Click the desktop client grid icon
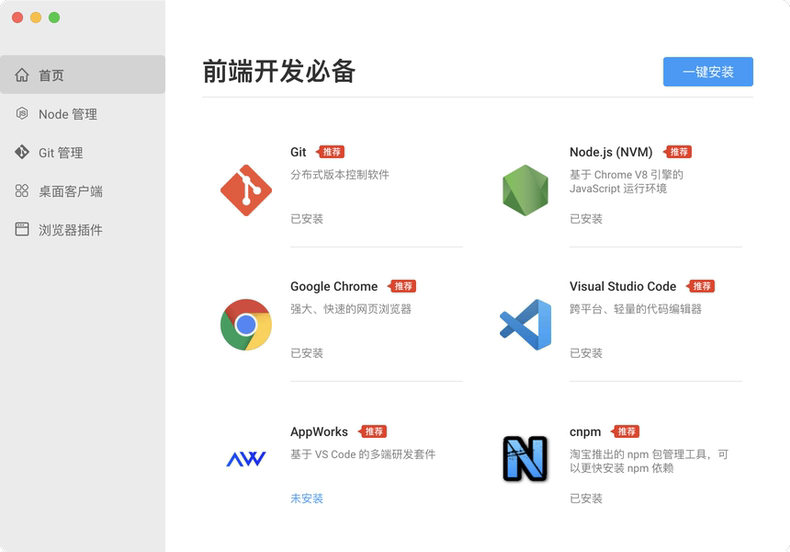Viewport: 790px width, 552px height. click(22, 190)
